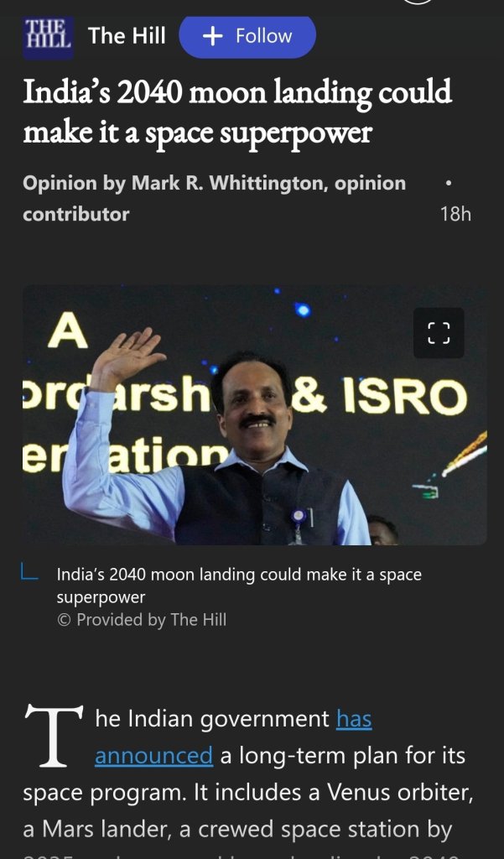Select the Mark R. Whittington byline
Image resolution: width=504 pixels, height=859 pixels.
(226, 183)
